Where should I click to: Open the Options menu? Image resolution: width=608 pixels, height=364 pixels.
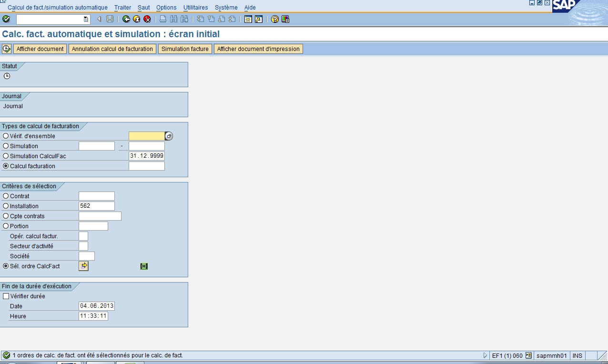(x=166, y=8)
